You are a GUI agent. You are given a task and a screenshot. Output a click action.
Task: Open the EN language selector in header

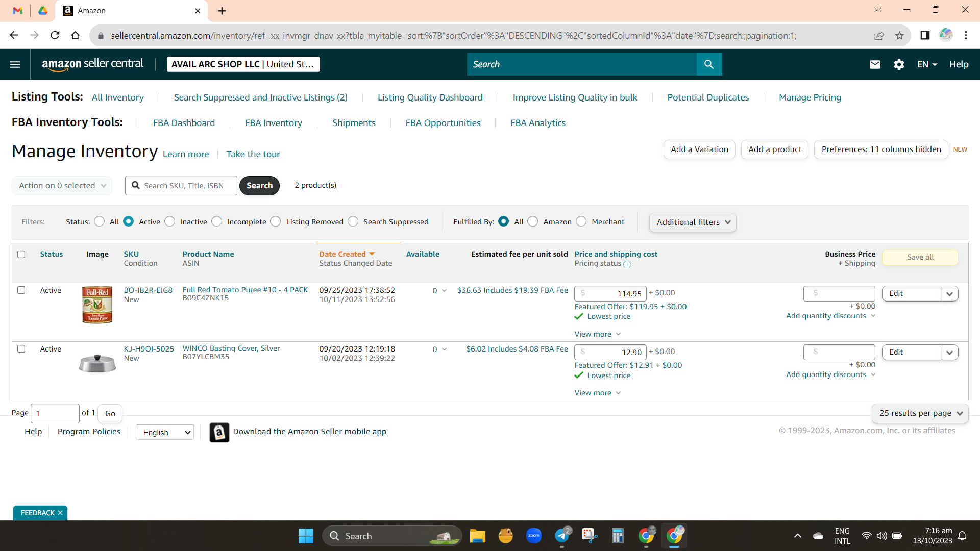tap(927, 64)
